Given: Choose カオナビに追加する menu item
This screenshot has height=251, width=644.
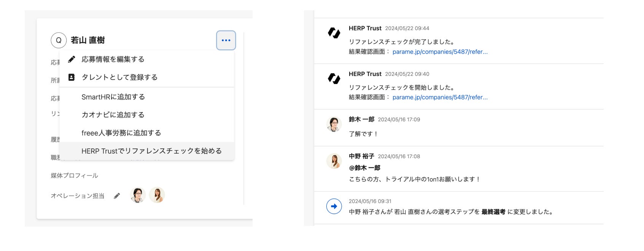Looking at the screenshot, I should tap(147, 115).
